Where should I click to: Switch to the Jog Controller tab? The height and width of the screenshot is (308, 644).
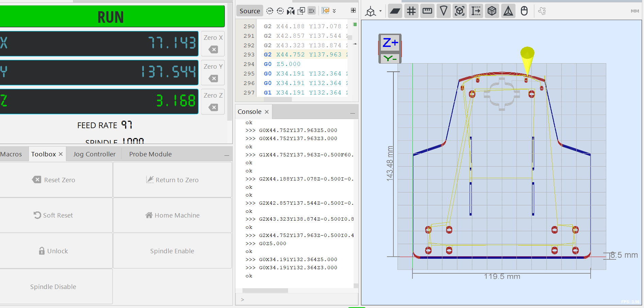point(94,154)
